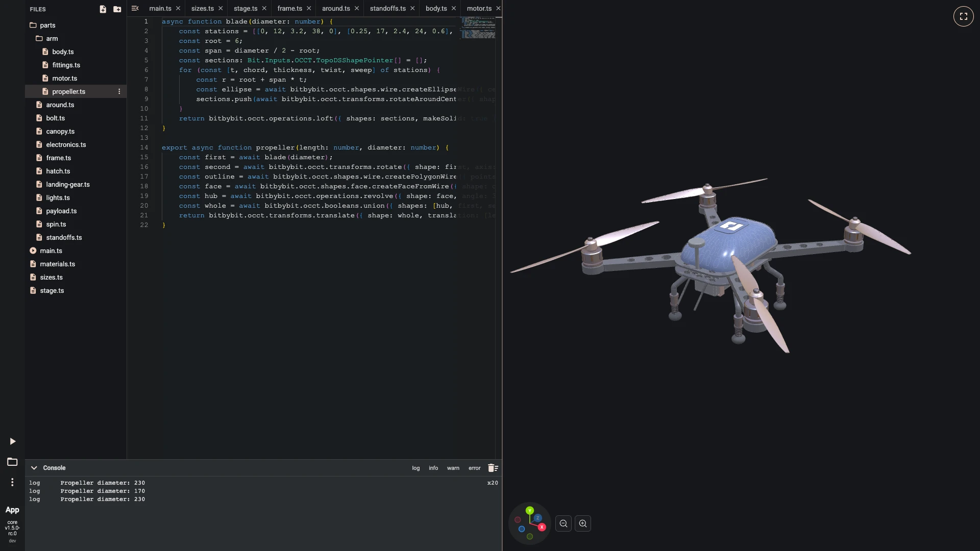Collapse the Console panel chevron
Image resolution: width=980 pixels, height=551 pixels.
(34, 468)
